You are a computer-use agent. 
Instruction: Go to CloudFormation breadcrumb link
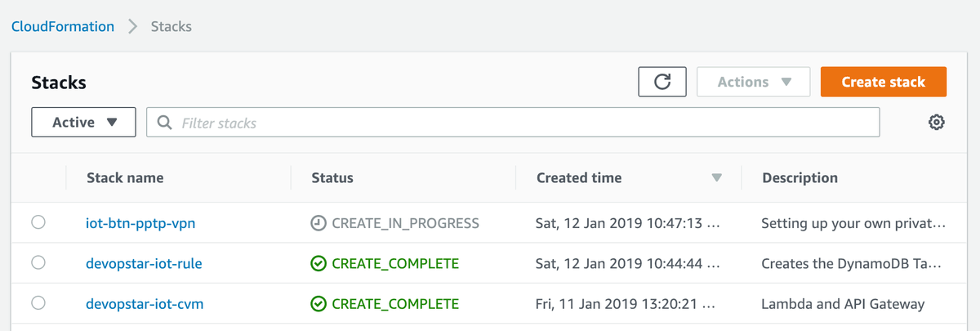[63, 26]
